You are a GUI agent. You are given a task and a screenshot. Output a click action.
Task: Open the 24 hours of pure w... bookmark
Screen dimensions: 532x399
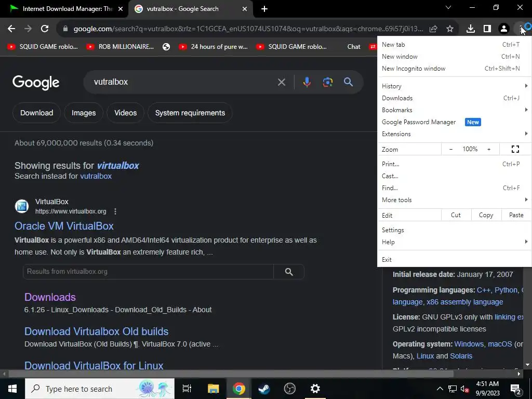click(214, 47)
